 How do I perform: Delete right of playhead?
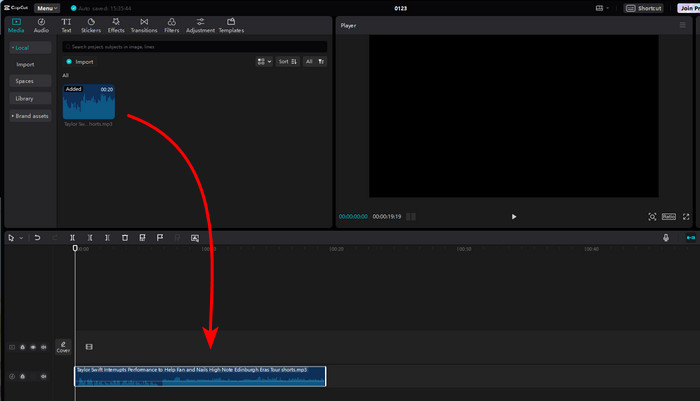[107, 238]
